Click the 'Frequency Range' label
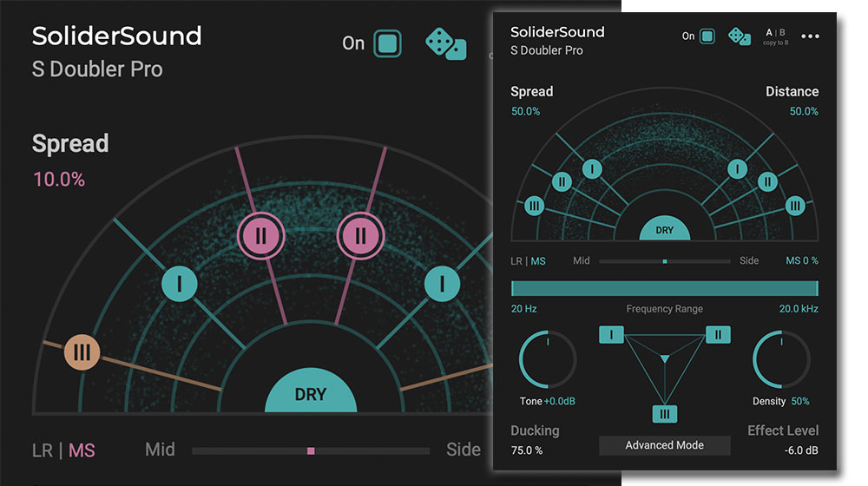Image resolution: width=868 pixels, height=486 pixels. (664, 309)
